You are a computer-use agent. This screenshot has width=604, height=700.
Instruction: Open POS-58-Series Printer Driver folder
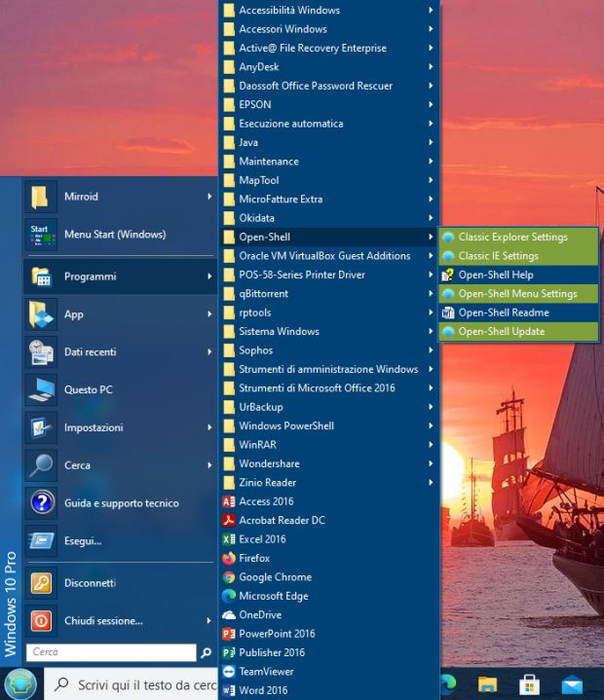[329, 275]
